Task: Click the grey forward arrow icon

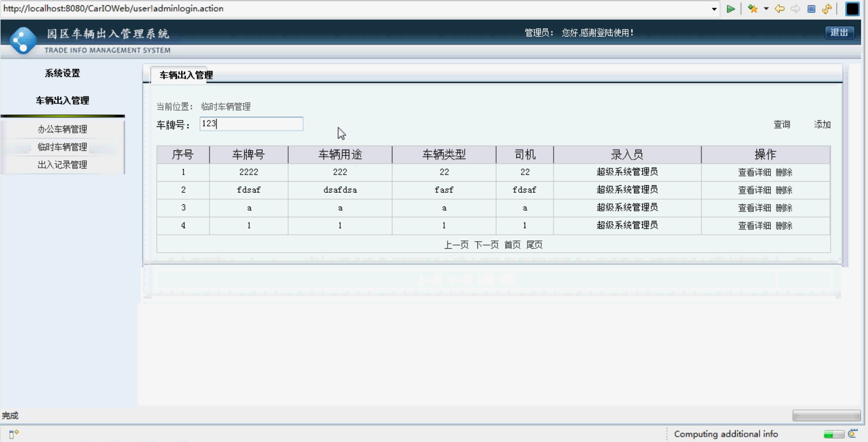Action: coord(795,9)
